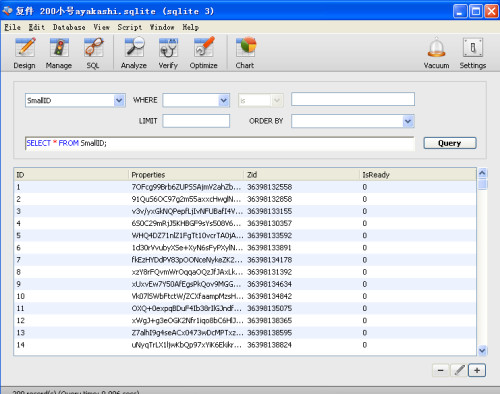Select Zid cell 36398138824

(x=269, y=345)
